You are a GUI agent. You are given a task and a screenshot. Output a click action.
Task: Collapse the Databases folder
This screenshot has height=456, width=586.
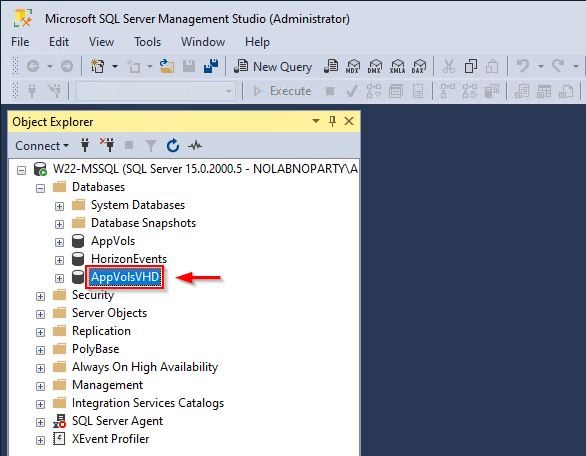pyautogui.click(x=40, y=188)
